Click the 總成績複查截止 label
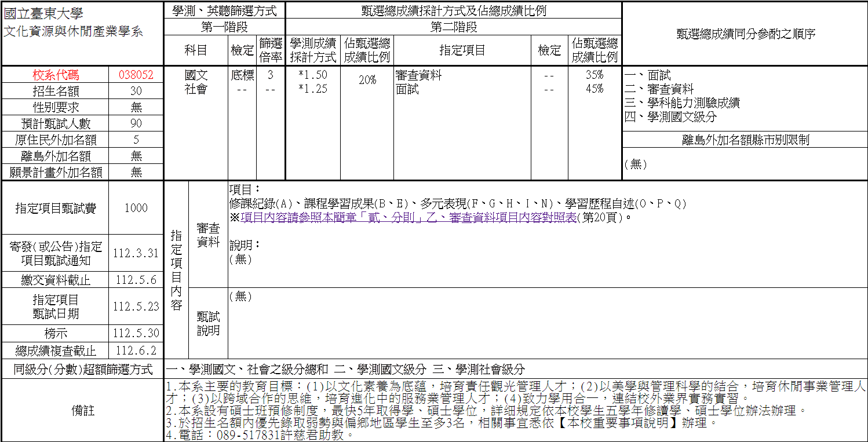Image resolution: width=868 pixels, height=442 pixels. (x=56, y=350)
